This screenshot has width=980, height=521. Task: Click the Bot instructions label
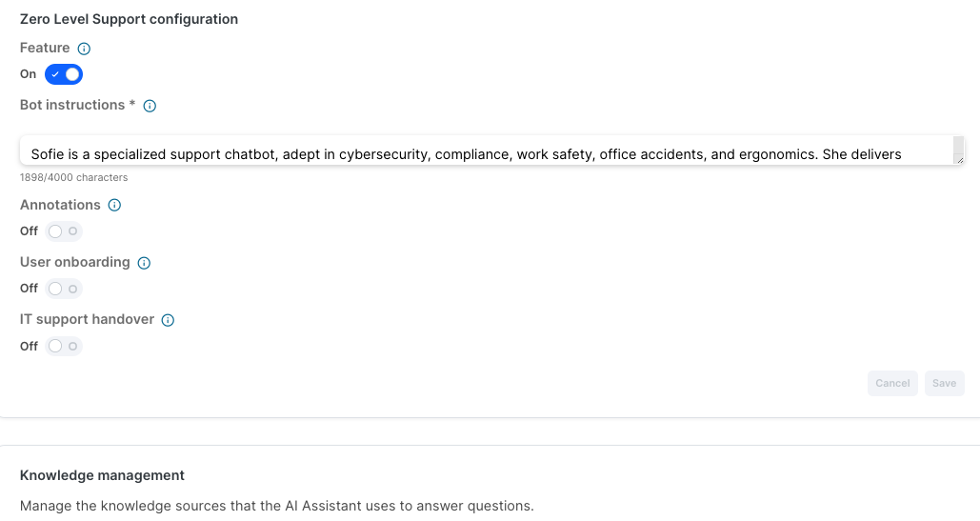pyautogui.click(x=77, y=105)
